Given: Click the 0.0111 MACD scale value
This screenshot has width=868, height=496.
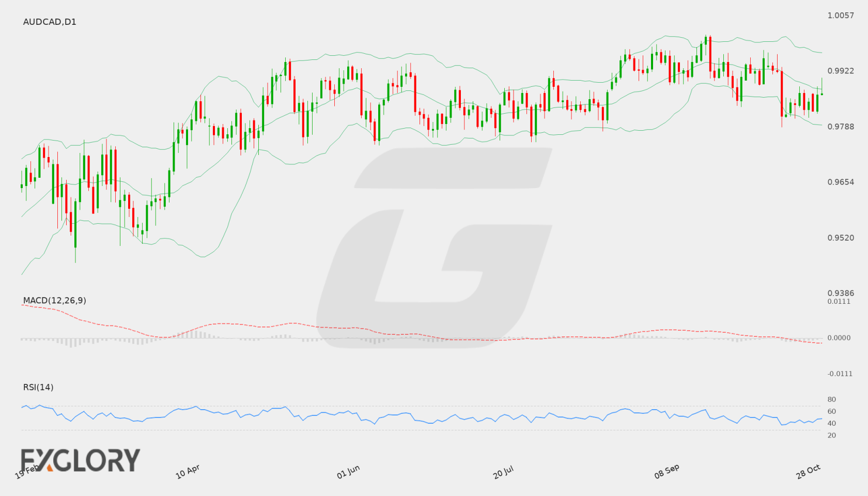Looking at the screenshot, I should (839, 301).
